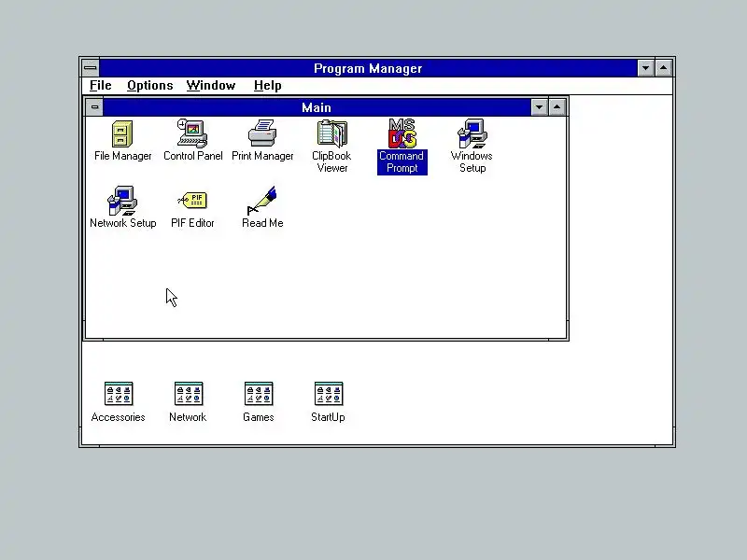Viewport: 747px width, 560px height.
Task: Minimize the Program Manager window
Action: pos(645,68)
